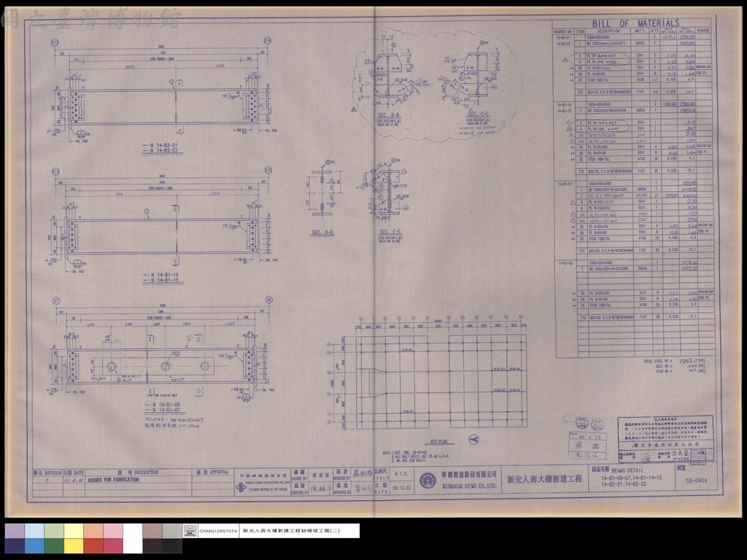Click the north arrow symbol near KEY PLAN
The image size is (747, 560).
[473, 440]
